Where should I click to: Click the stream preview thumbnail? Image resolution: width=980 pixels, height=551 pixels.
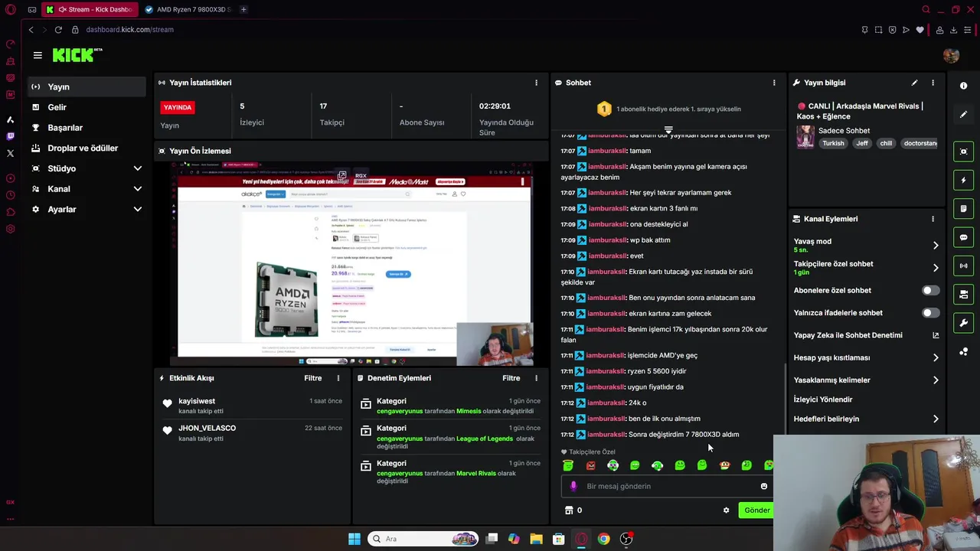pyautogui.click(x=351, y=264)
